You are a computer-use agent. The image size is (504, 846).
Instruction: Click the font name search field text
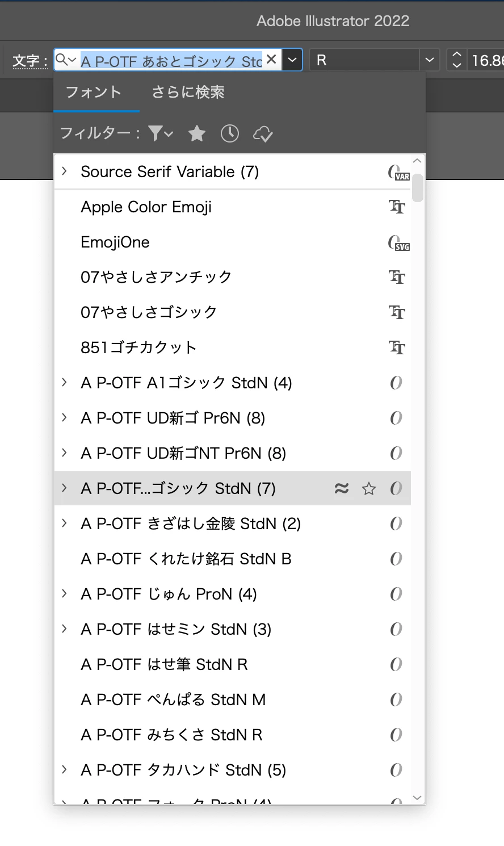click(171, 60)
